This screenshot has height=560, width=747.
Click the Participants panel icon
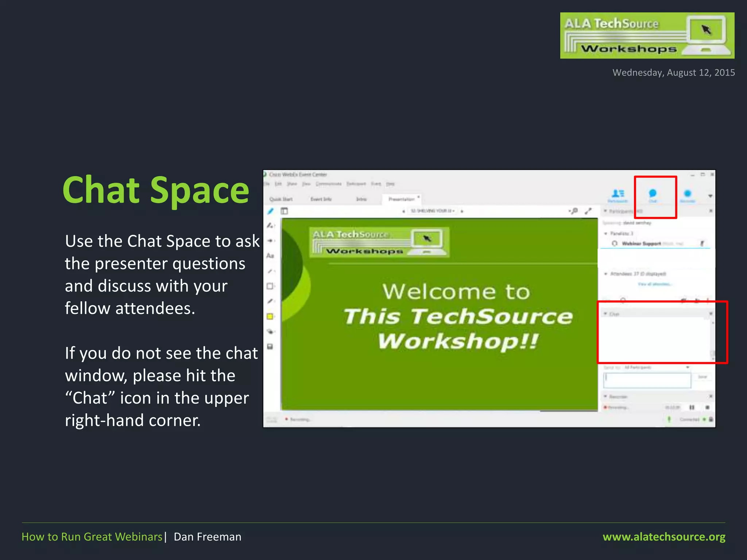(618, 194)
